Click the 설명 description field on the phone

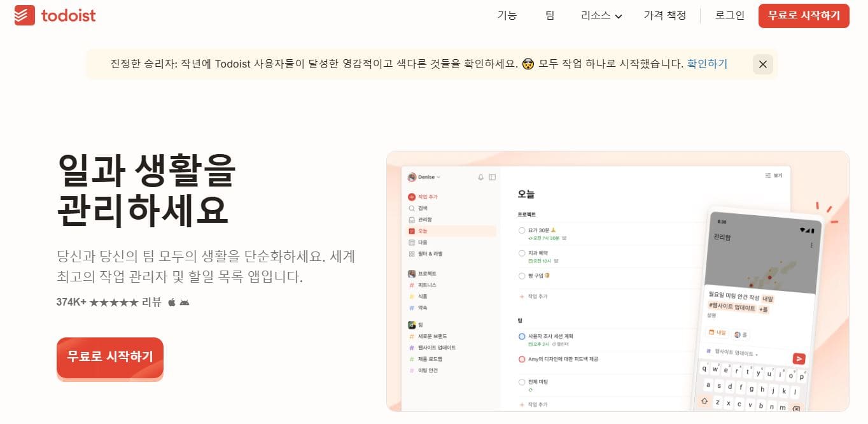[711, 316]
